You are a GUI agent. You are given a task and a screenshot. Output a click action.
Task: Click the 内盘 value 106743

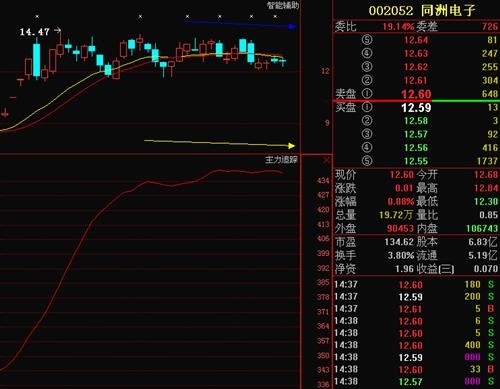click(x=482, y=228)
